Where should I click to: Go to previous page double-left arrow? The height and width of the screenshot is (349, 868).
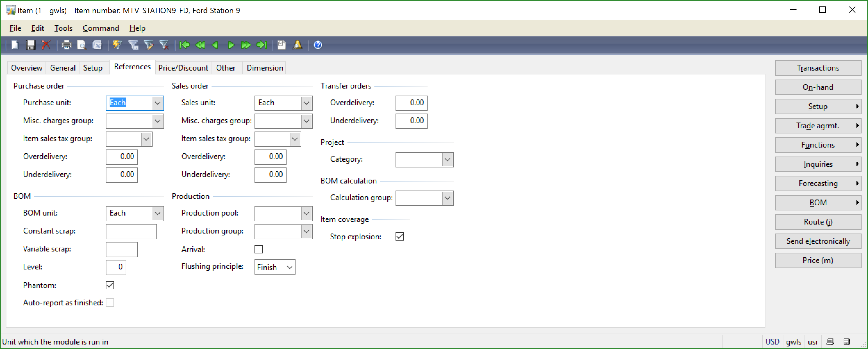(x=200, y=45)
